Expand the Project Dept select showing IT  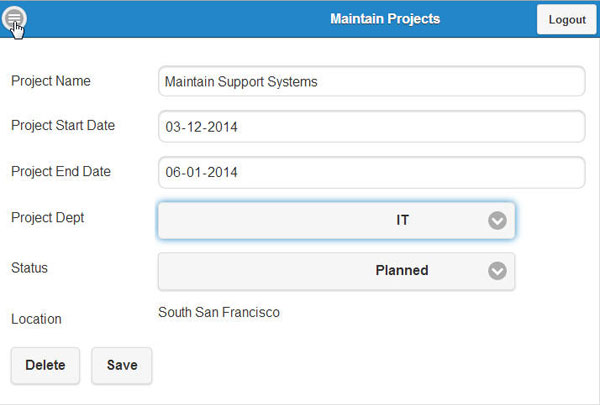pos(336,221)
